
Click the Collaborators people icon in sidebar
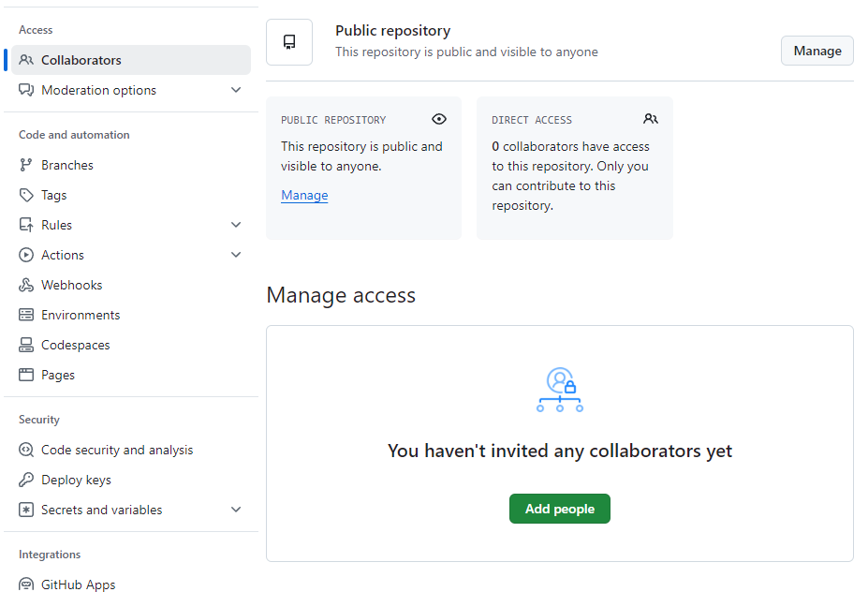click(x=26, y=60)
